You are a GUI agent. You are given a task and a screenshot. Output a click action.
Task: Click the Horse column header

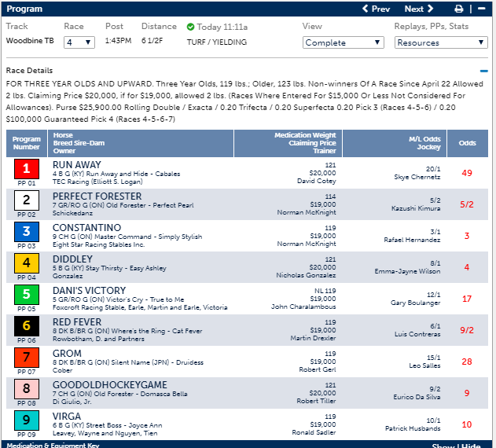click(63, 135)
